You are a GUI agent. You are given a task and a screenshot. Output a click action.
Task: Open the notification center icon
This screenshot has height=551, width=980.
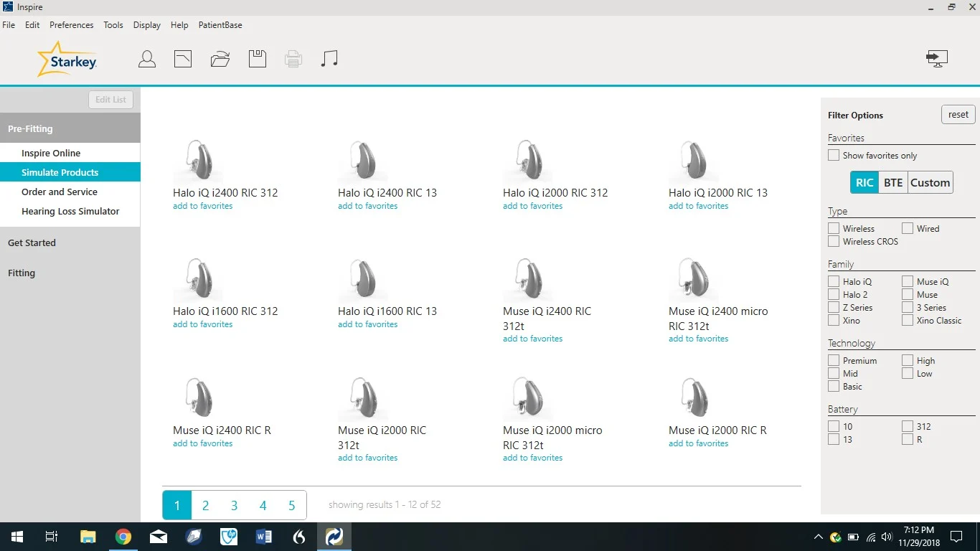click(956, 537)
